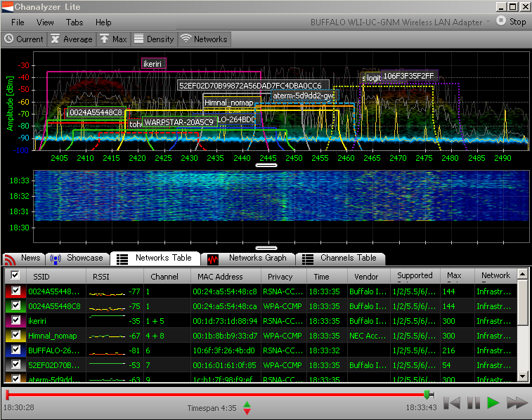Select the NEC Acc vendor cell
This screenshot has height=420, width=532.
(x=368, y=336)
